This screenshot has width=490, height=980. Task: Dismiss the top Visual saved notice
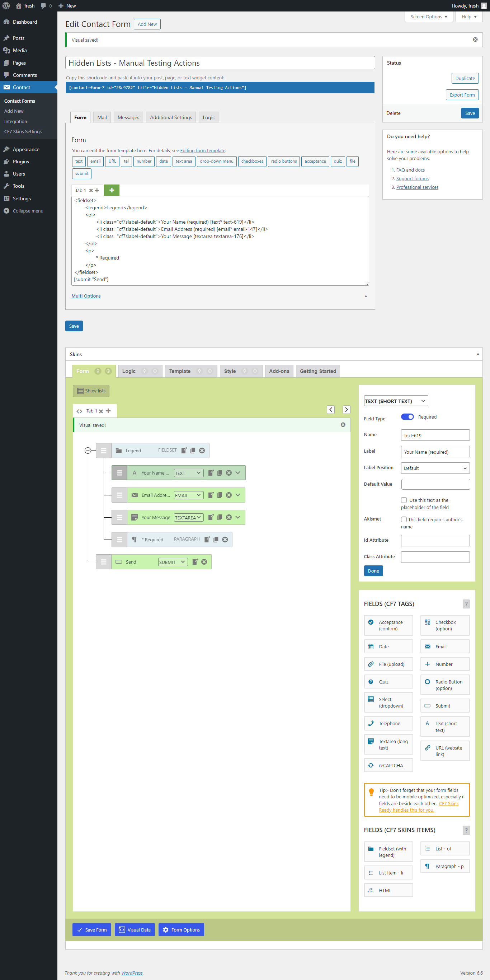click(475, 39)
